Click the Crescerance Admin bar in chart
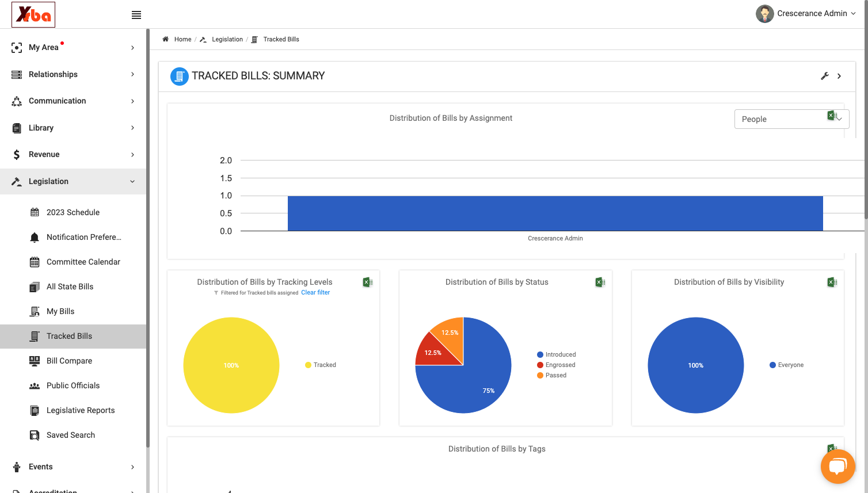This screenshot has height=493, width=868. (555, 213)
